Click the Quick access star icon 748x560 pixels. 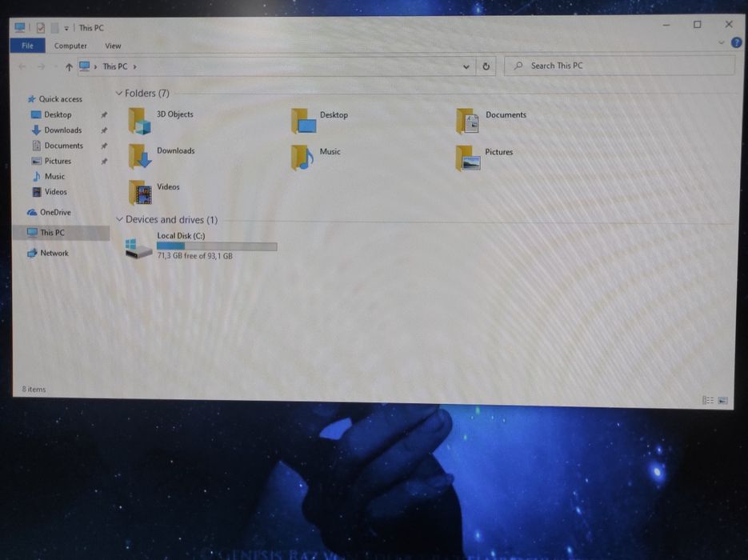point(31,99)
